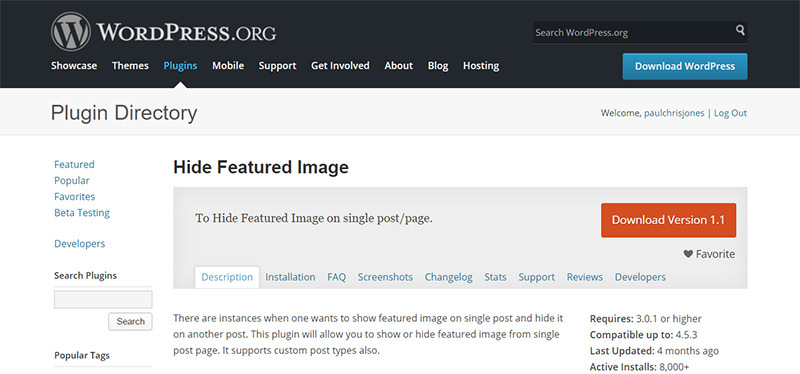Click the Search Plugins label
800x374 pixels.
85,276
